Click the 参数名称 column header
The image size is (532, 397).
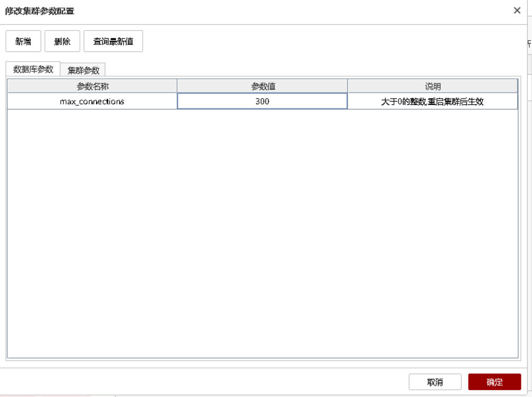(x=93, y=86)
